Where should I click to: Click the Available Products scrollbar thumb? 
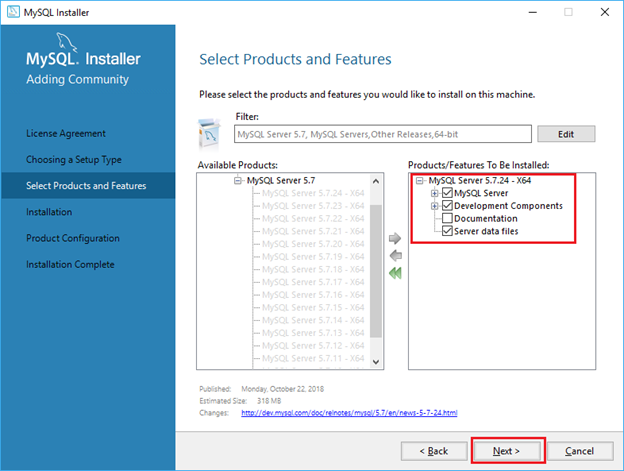(x=376, y=271)
